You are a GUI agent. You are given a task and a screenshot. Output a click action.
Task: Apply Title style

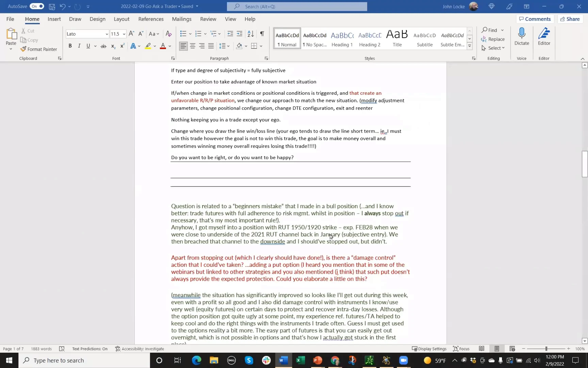397,39
